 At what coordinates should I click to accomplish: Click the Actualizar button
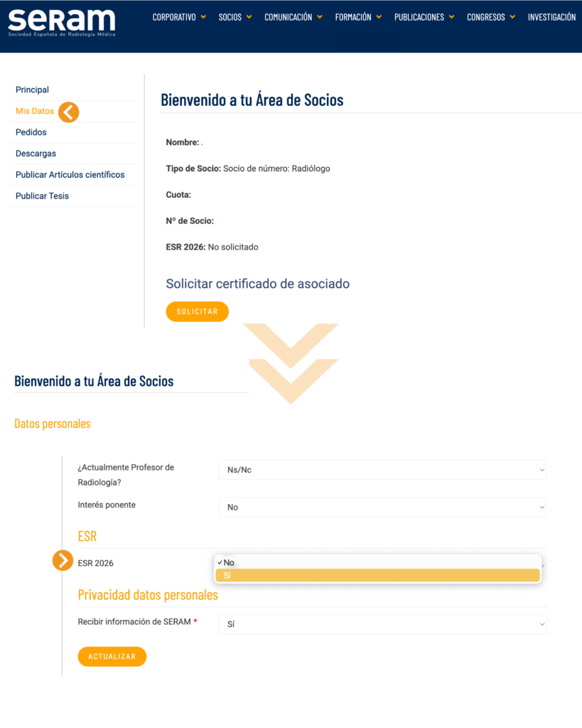112,656
